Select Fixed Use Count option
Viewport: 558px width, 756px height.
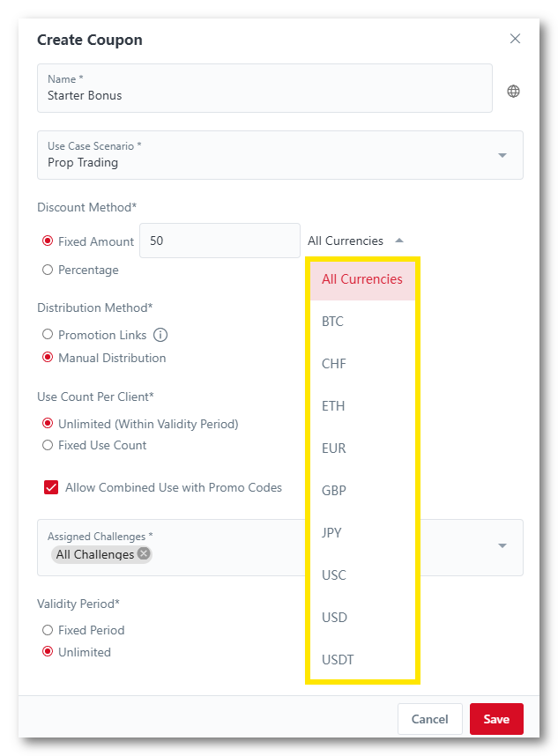[48, 446]
